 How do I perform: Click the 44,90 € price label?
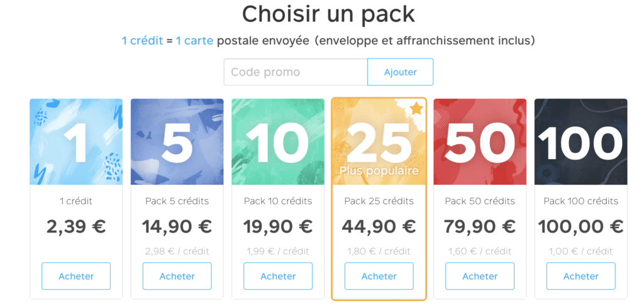pos(379,226)
